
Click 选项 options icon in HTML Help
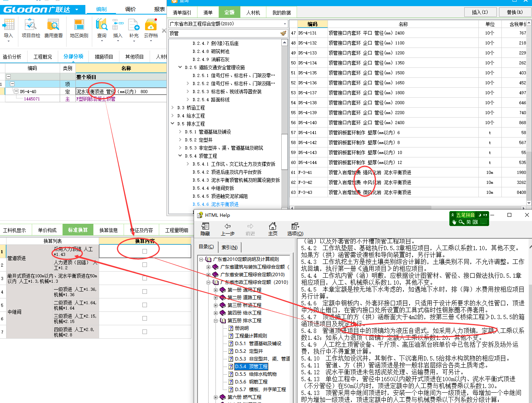(x=295, y=226)
